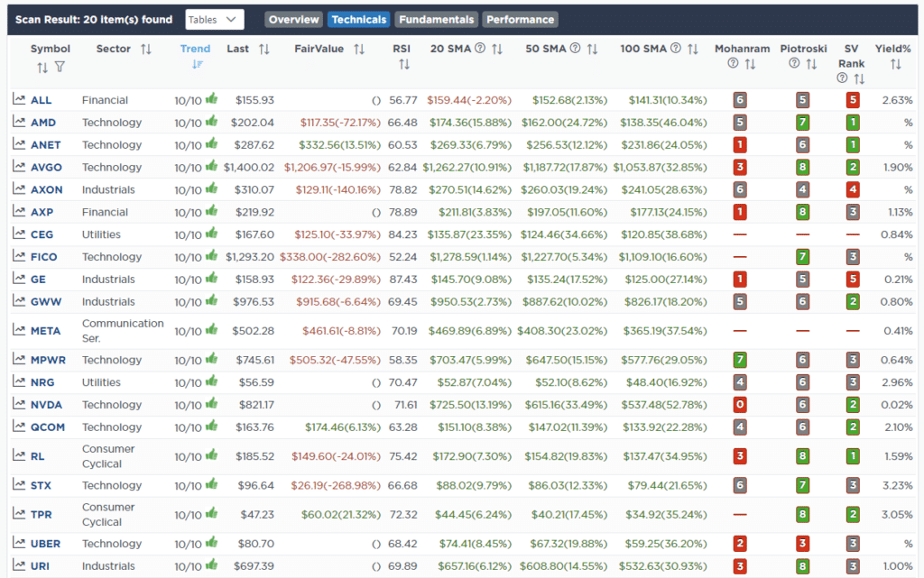Sort by Last price arrows
This screenshot has height=578, width=924.
(264, 50)
